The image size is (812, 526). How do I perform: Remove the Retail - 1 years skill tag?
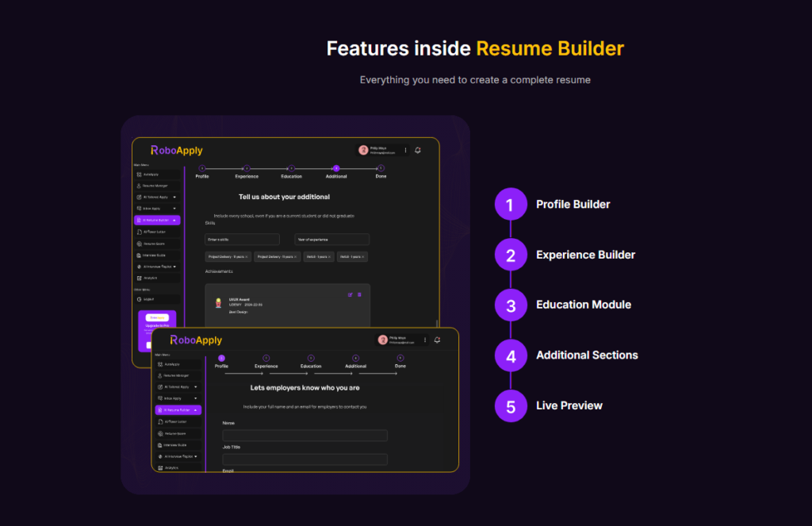coord(330,256)
